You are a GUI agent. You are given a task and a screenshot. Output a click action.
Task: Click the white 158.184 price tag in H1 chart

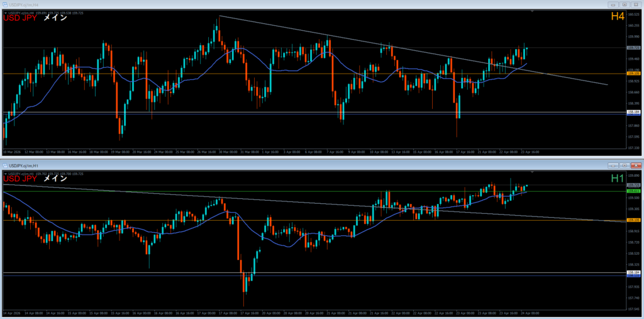coord(634,272)
